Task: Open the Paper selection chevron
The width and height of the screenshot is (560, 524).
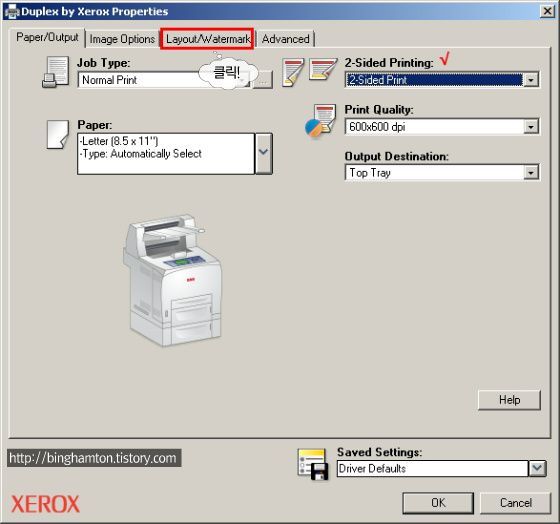Action: pyautogui.click(x=264, y=154)
